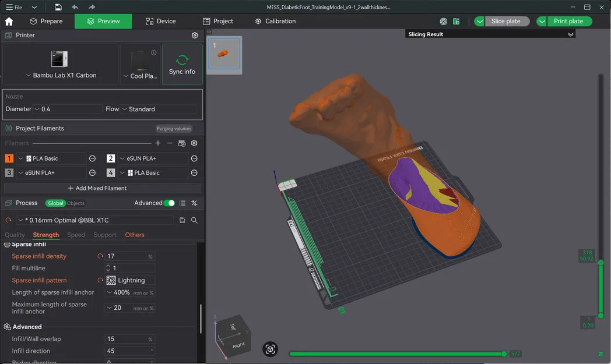
Task: Open the Strength settings tab
Action: 46,235
